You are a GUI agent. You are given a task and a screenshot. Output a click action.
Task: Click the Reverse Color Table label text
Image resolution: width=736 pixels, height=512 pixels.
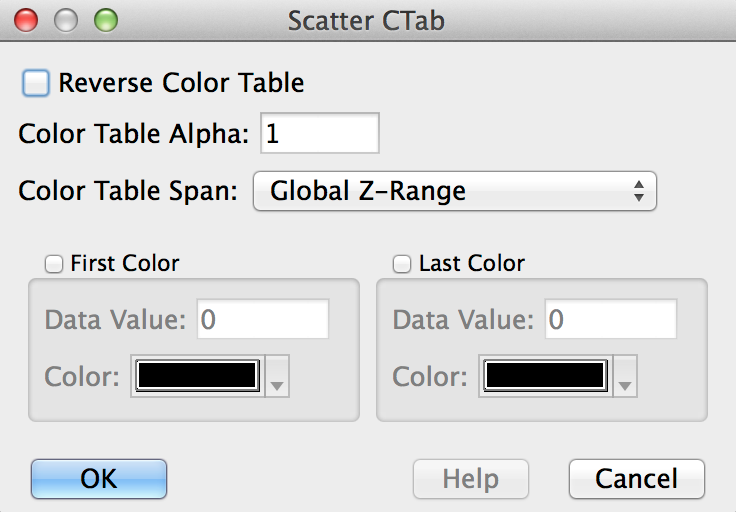point(181,83)
